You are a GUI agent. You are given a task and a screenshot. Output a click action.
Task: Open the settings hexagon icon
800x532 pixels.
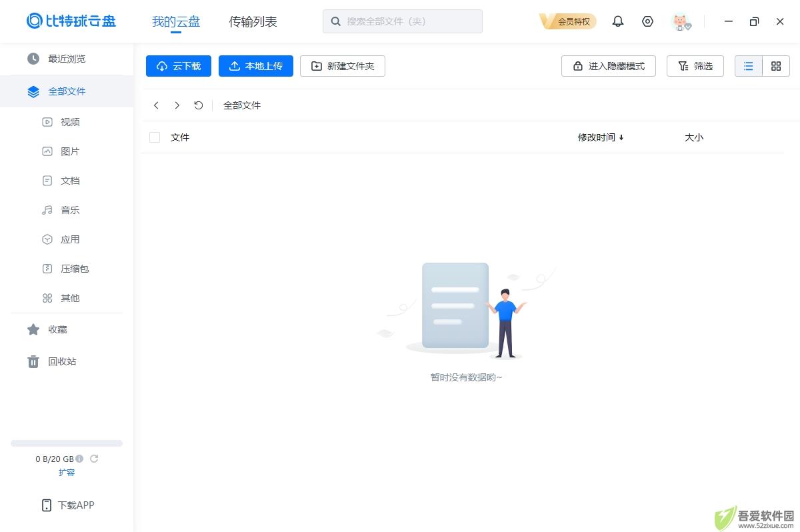click(647, 21)
